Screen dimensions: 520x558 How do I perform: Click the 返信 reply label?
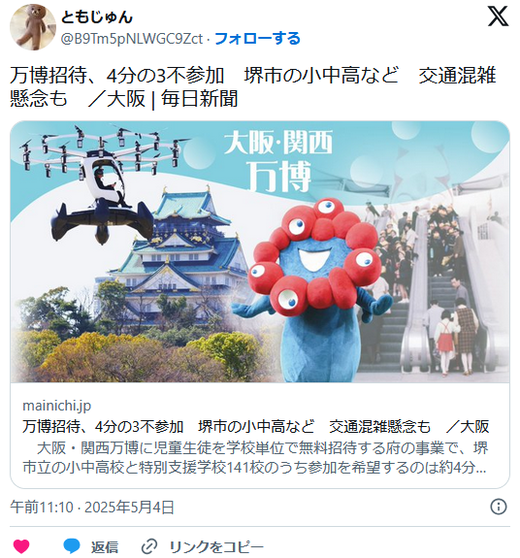pyautogui.click(x=104, y=547)
